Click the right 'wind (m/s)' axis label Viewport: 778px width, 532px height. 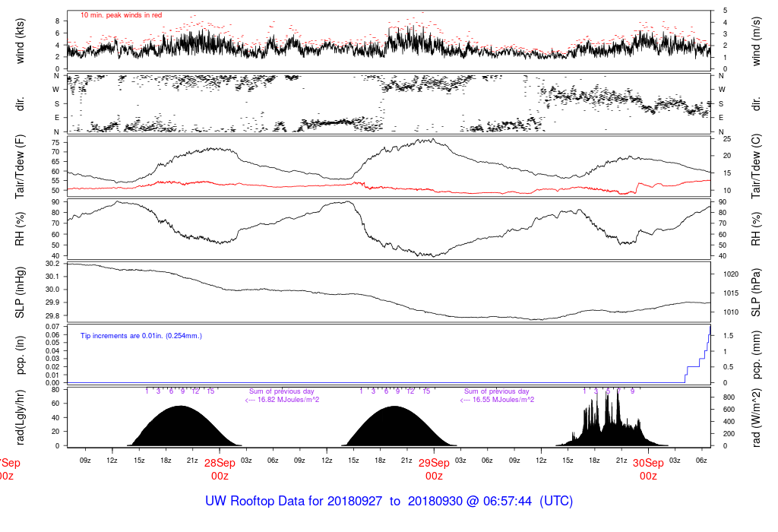point(756,41)
